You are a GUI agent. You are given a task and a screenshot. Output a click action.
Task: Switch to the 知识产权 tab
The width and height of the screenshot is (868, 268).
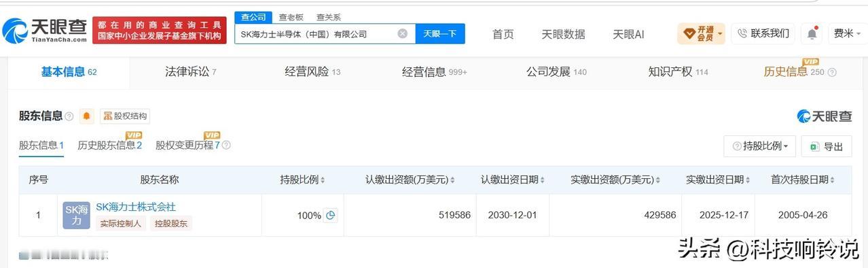pos(678,72)
